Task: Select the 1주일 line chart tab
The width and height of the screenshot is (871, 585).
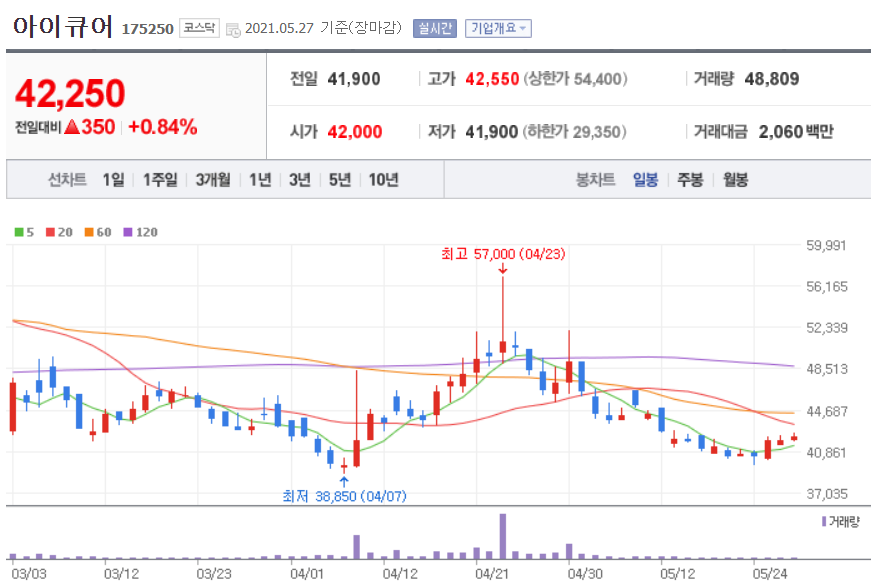Action: [x=160, y=179]
